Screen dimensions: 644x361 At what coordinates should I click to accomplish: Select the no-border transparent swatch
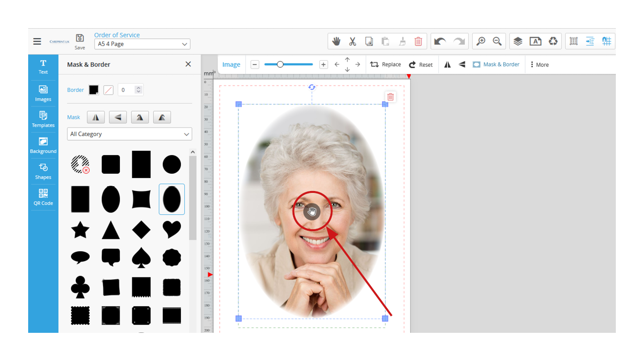[108, 90]
